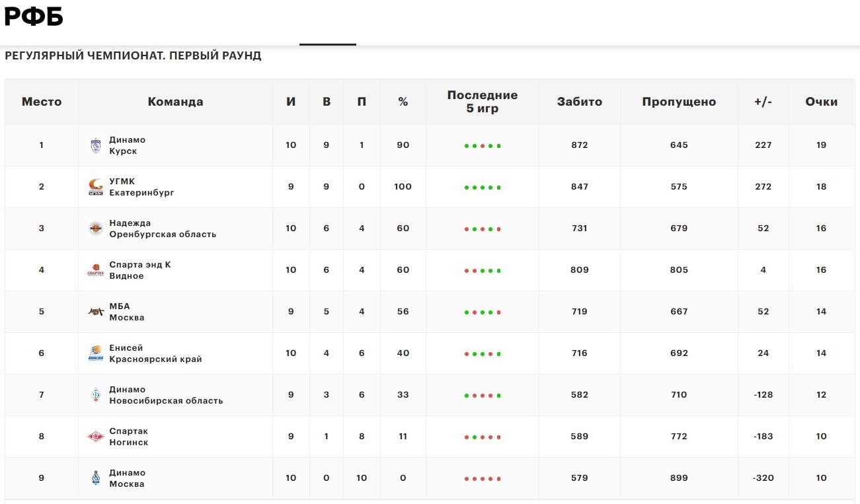This screenshot has height=504, width=860.
Task: Click Динамо Курск last five games dots
Action: pos(483,146)
